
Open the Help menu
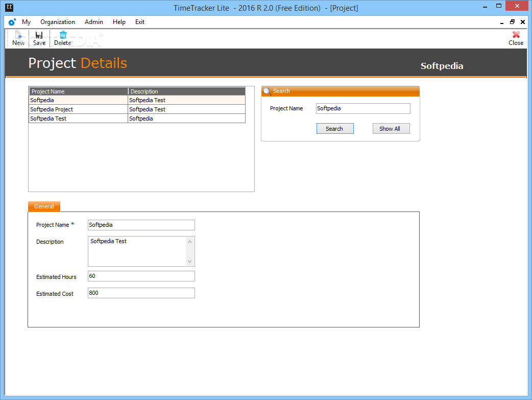[x=119, y=22]
